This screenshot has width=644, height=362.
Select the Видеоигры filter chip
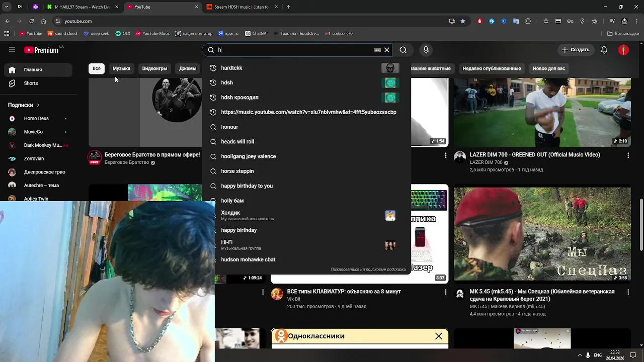(154, 68)
